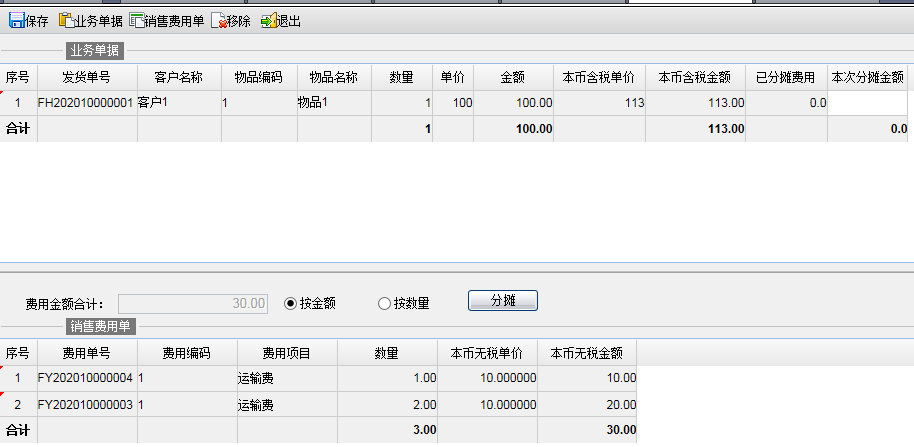Select the 按金额 radio button
This screenshot has height=447, width=914.
point(291,303)
